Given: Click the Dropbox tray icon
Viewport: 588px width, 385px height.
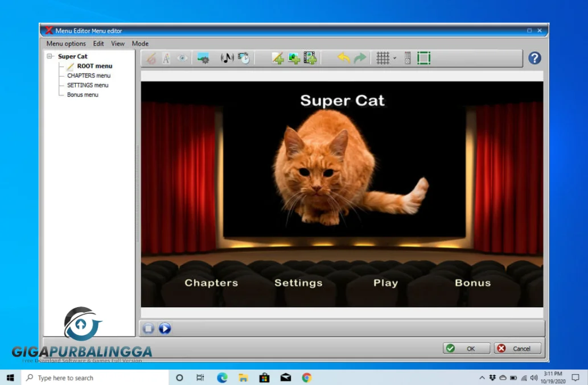Looking at the screenshot, I should [x=492, y=378].
